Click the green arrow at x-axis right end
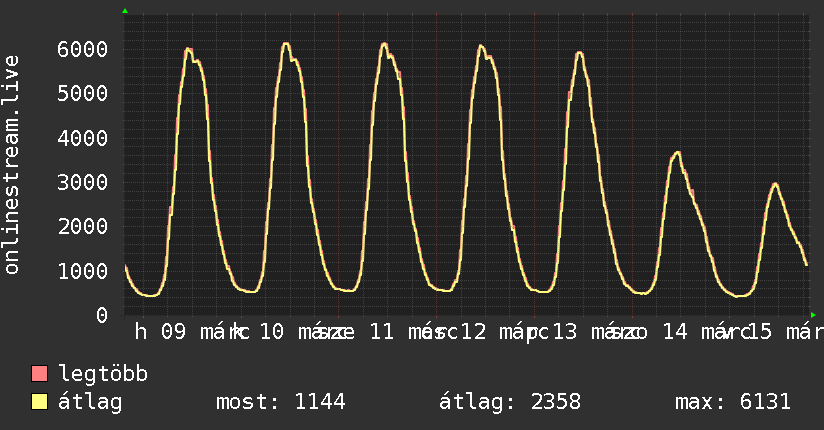 tap(812, 314)
